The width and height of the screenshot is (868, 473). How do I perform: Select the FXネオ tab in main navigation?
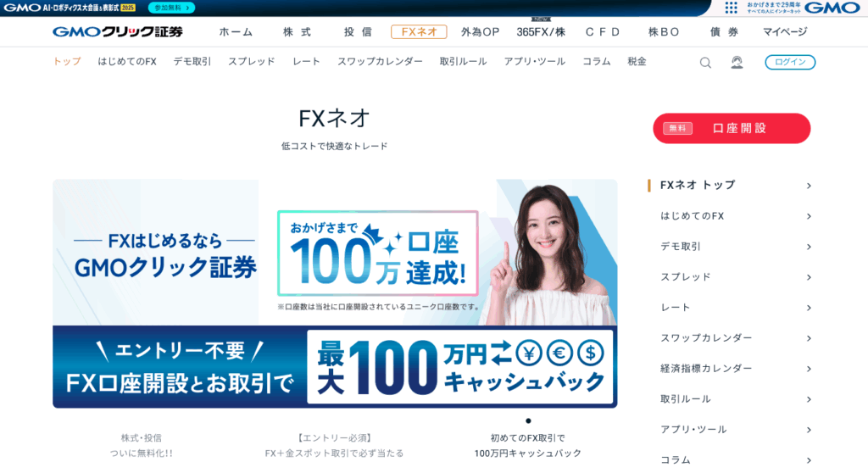(x=419, y=32)
